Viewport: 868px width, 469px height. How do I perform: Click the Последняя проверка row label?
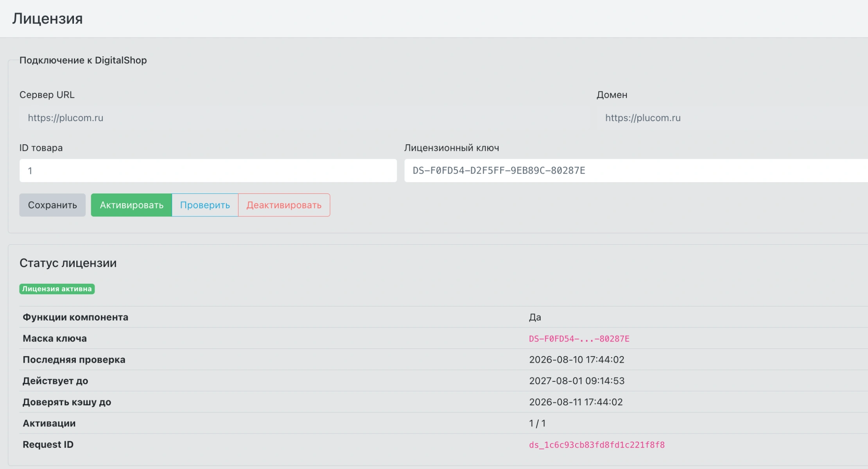click(x=74, y=360)
